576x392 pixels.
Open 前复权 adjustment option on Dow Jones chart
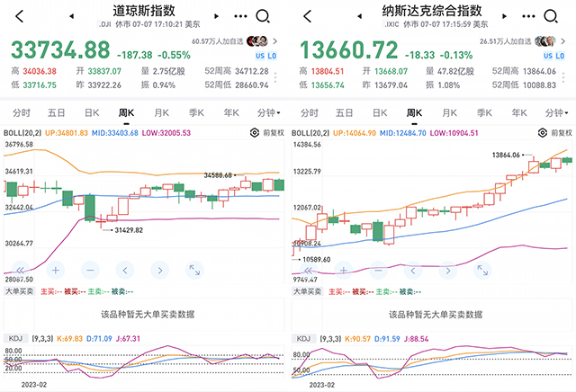pyautogui.click(x=274, y=132)
